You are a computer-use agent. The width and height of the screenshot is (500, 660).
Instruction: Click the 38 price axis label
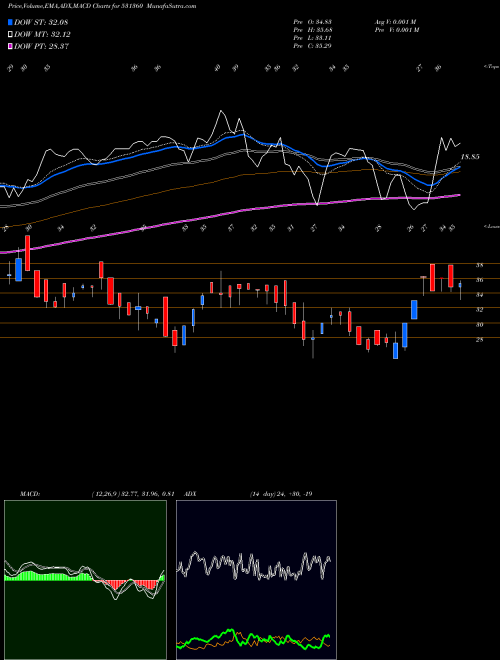point(479,266)
